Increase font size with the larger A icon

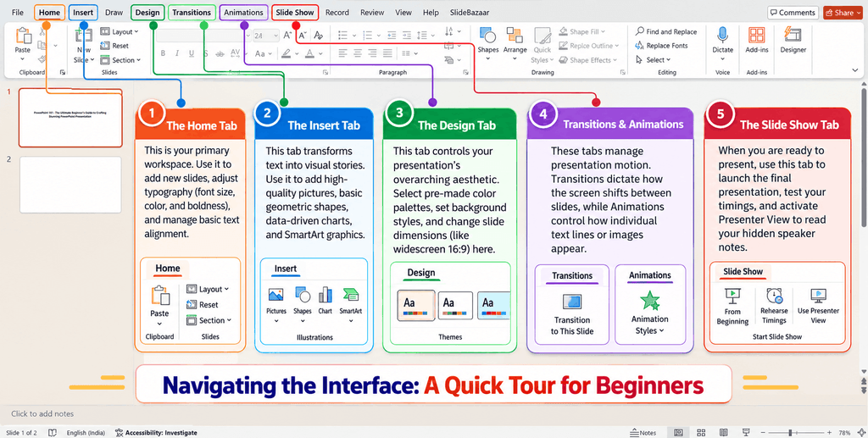pyautogui.click(x=287, y=35)
